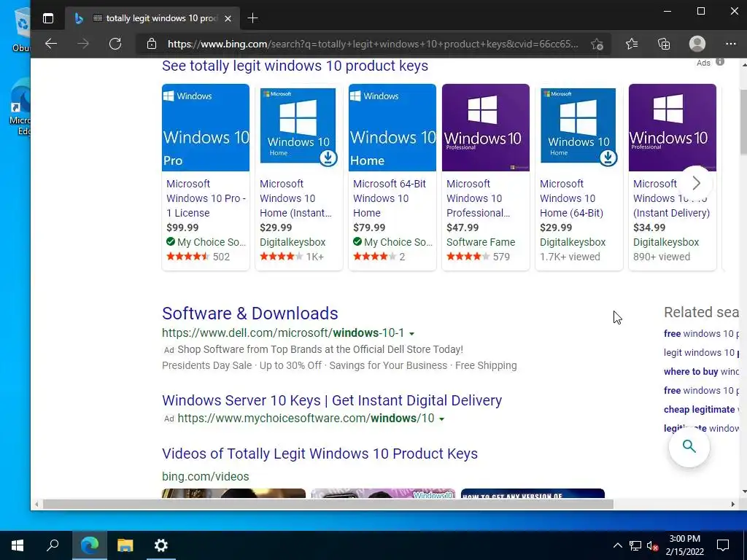Switch to Microsoft Edge on taskbar
Image resolution: width=747 pixels, height=560 pixels.
(x=89, y=545)
